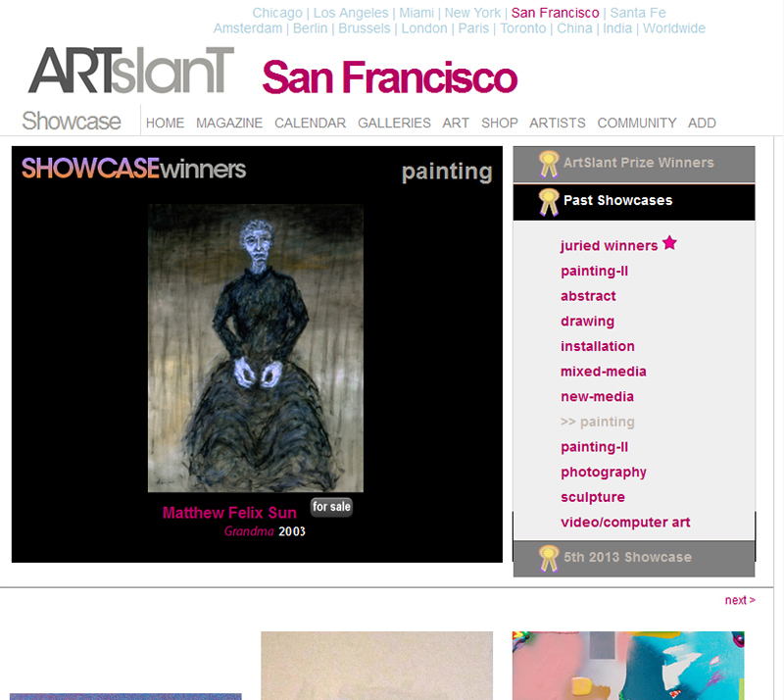
Task: Go to next page of winners
Action: 739,600
